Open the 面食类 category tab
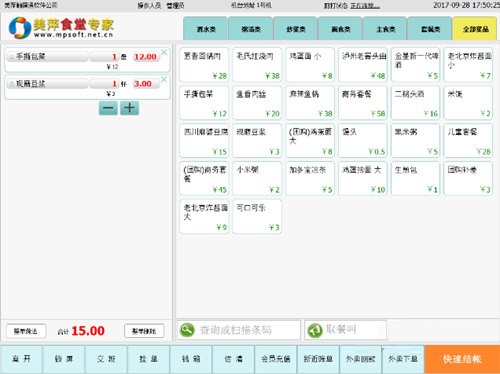500x374 pixels. pyautogui.click(x=340, y=29)
